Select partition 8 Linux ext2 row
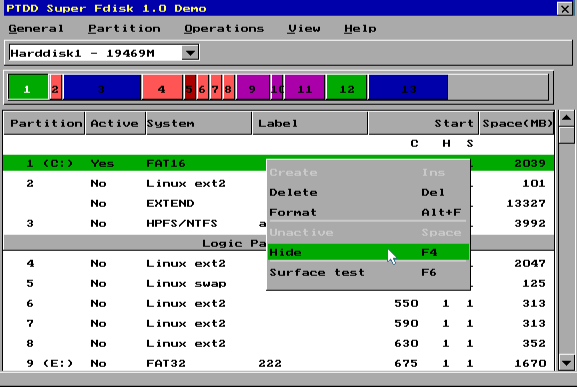This screenshot has width=579, height=387. 278,343
